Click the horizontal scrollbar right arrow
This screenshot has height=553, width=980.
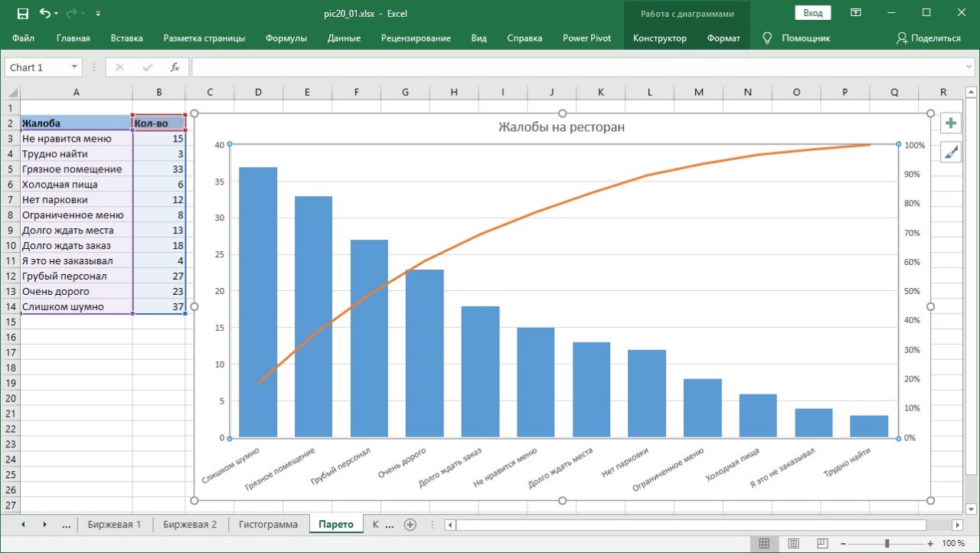pyautogui.click(x=957, y=525)
